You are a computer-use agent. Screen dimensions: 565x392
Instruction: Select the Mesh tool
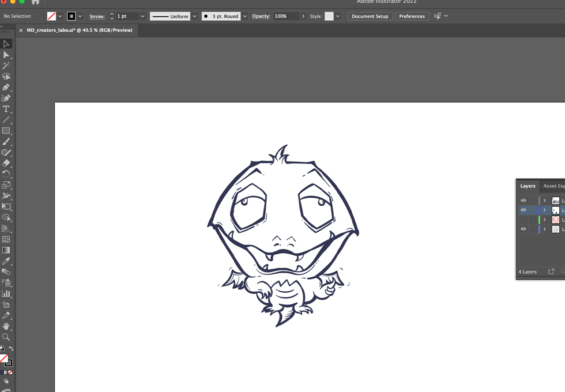tap(6, 239)
